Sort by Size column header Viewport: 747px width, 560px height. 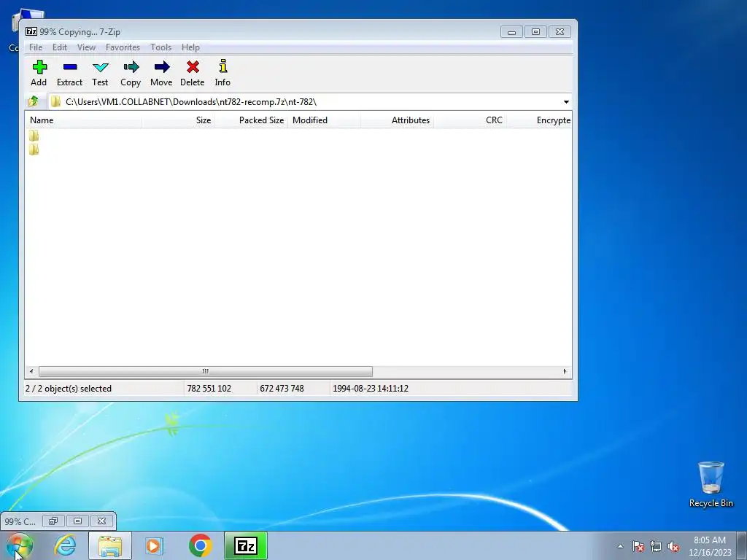[x=179, y=120]
